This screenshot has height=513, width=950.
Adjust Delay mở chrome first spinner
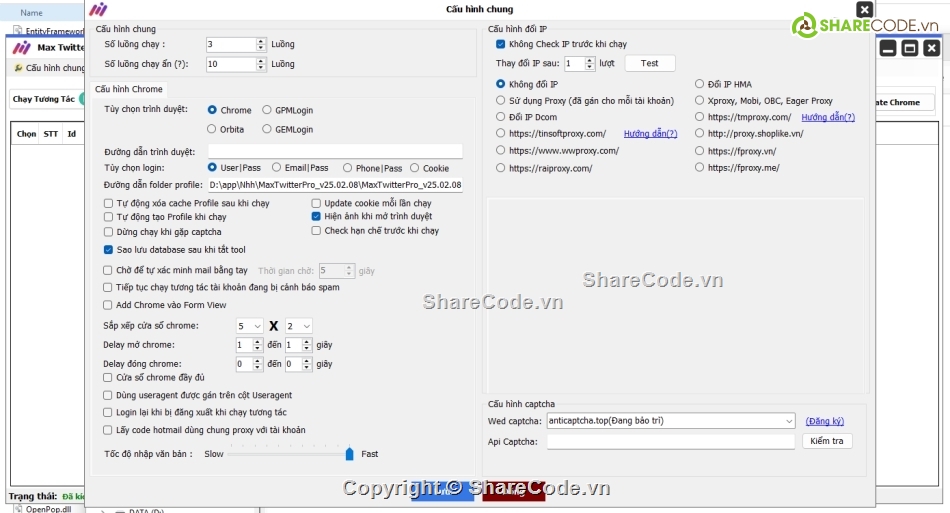257,345
